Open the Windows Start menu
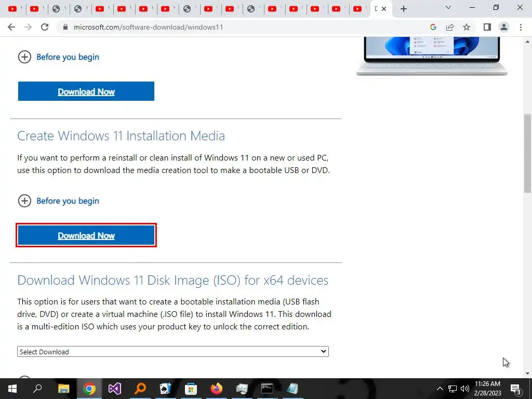The width and height of the screenshot is (532, 399). [x=12, y=389]
